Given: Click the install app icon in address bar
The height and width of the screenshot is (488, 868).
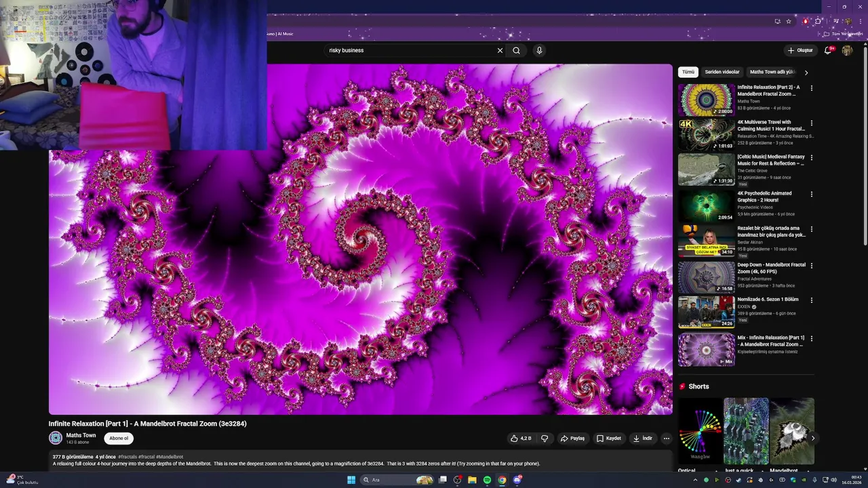Looking at the screenshot, I should [778, 21].
